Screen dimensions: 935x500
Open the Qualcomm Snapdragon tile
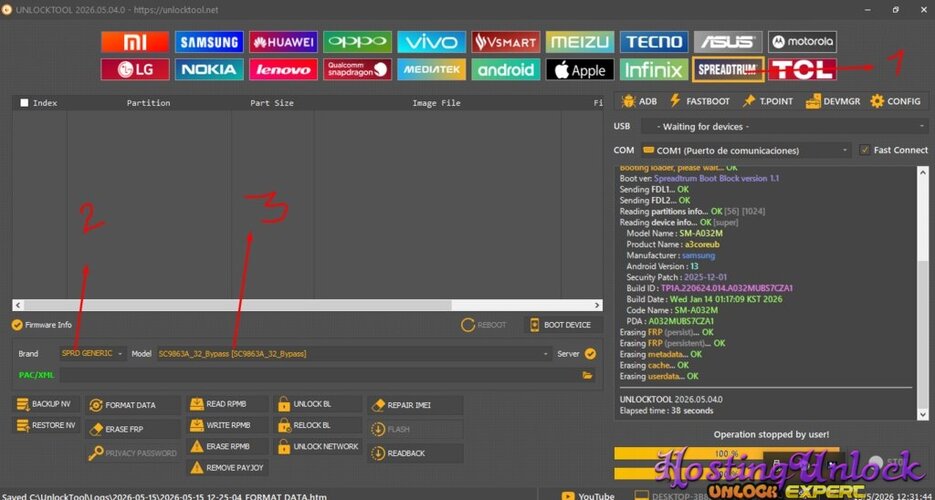point(357,69)
